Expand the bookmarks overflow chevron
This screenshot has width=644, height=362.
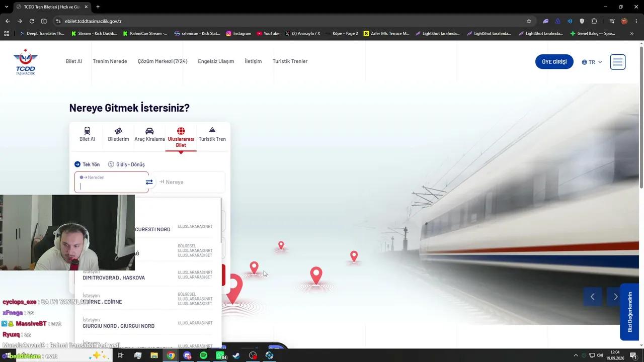coord(632,34)
